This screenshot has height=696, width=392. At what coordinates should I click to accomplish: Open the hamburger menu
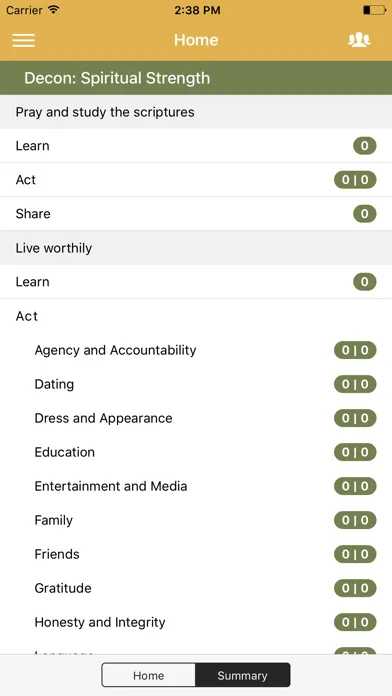tap(24, 40)
